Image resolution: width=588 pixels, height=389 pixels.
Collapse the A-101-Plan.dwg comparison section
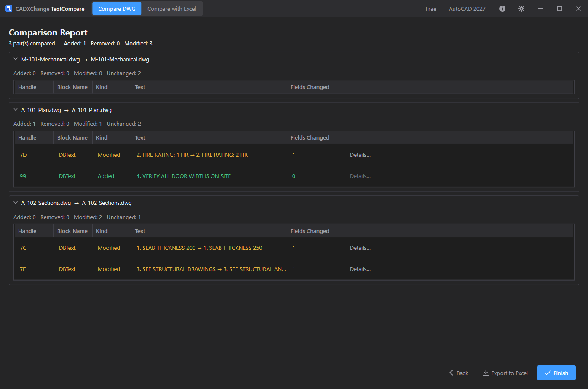[16, 110]
